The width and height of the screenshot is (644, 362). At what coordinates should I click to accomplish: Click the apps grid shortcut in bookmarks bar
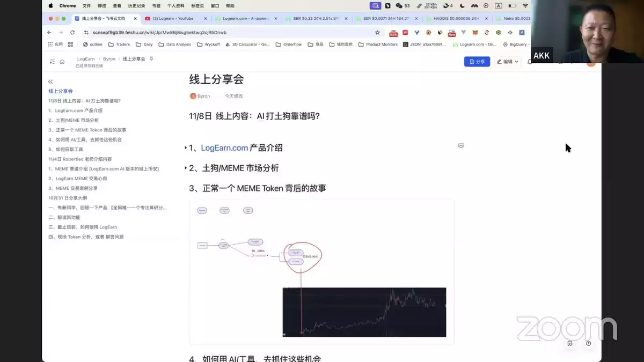(55, 45)
